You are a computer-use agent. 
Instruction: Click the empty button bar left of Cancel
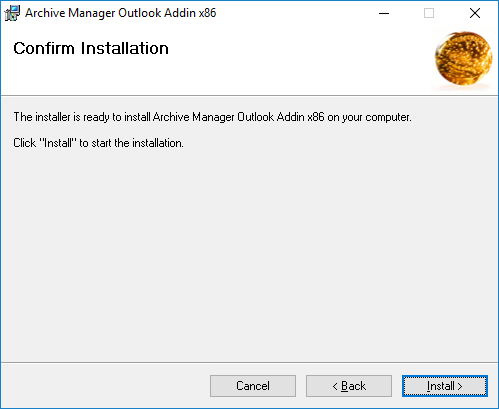(105, 386)
